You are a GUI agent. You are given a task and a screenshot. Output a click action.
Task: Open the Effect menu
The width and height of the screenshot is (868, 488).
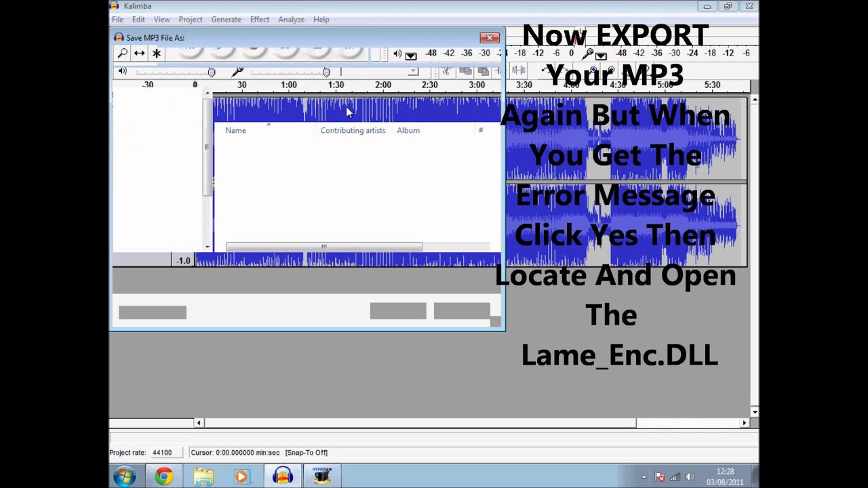[x=260, y=20]
